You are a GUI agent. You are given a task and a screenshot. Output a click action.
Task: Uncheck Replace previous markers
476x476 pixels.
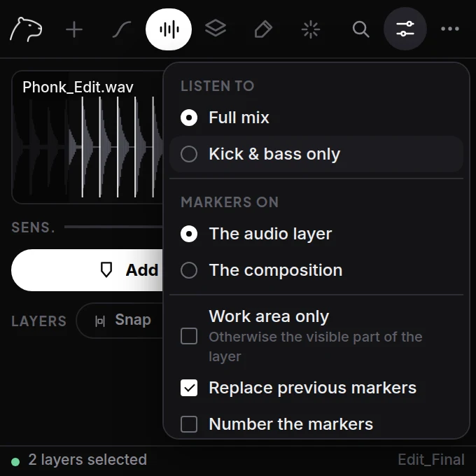pos(189,388)
